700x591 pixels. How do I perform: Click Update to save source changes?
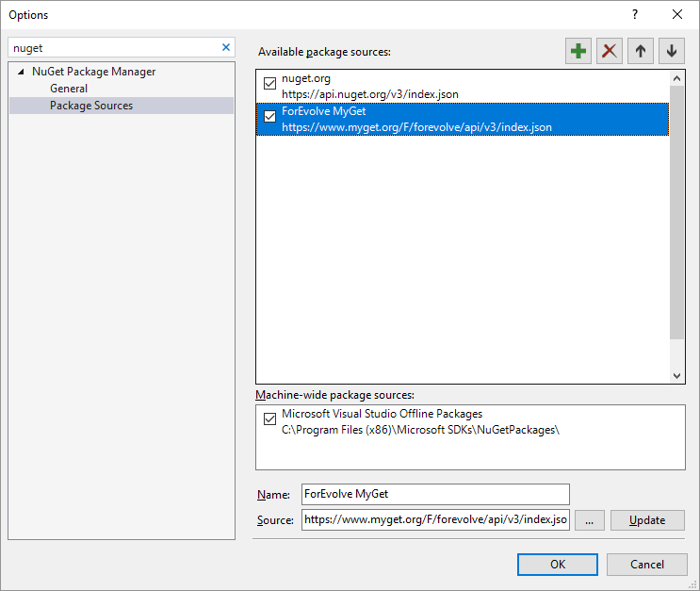click(x=647, y=520)
